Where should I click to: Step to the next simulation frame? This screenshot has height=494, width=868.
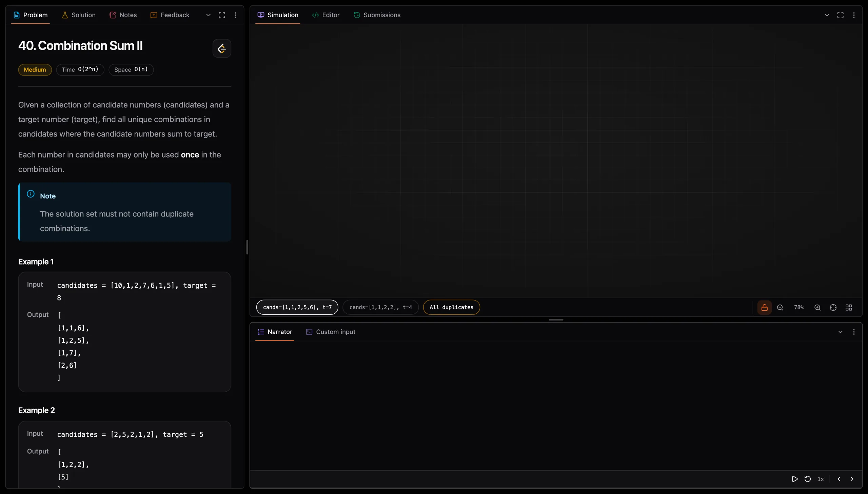[x=852, y=479]
